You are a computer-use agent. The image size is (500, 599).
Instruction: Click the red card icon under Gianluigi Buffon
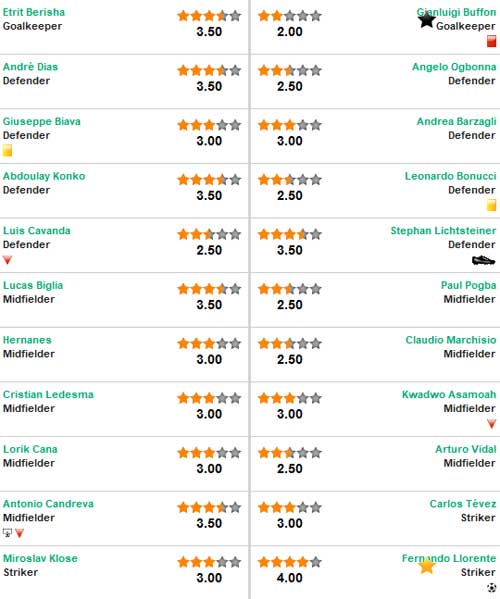coord(491,41)
